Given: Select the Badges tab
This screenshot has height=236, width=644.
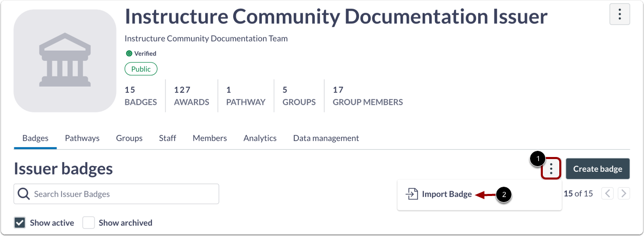Looking at the screenshot, I should (35, 138).
